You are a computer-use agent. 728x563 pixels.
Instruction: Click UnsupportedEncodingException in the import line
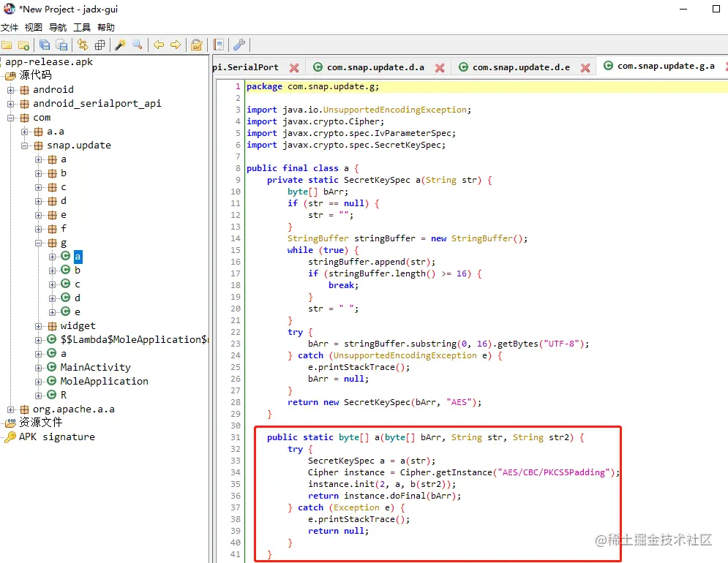394,110
